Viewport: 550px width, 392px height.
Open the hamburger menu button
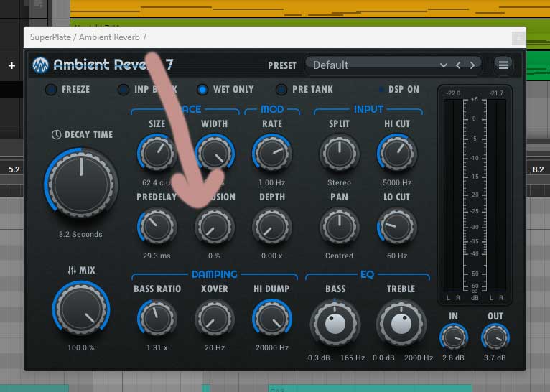503,65
